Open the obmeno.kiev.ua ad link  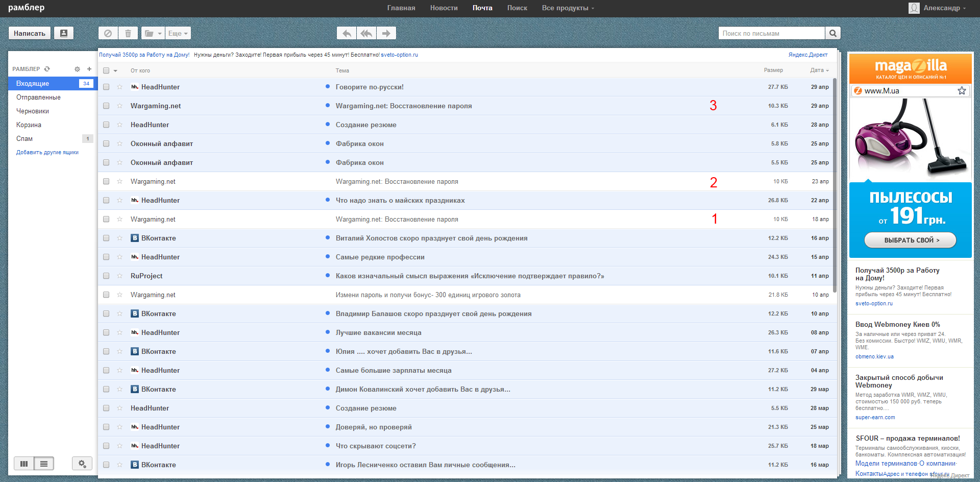pos(874,356)
